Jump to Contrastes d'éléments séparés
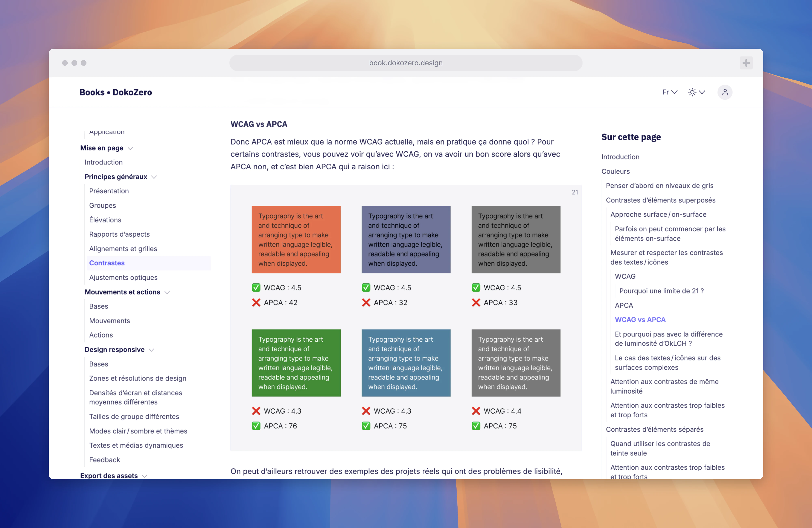Viewport: 812px width, 528px height. [x=654, y=429]
